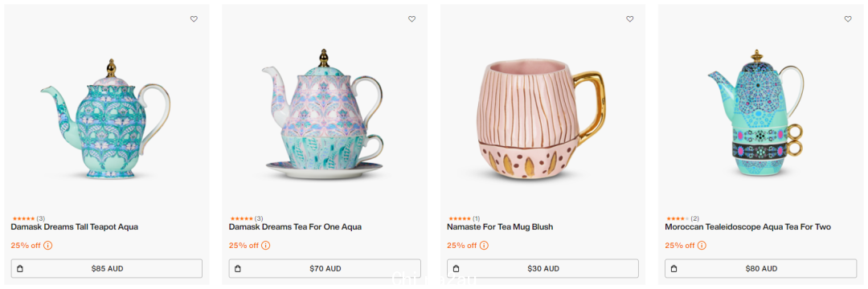Add $30 AUD mug to bag

pos(543,269)
